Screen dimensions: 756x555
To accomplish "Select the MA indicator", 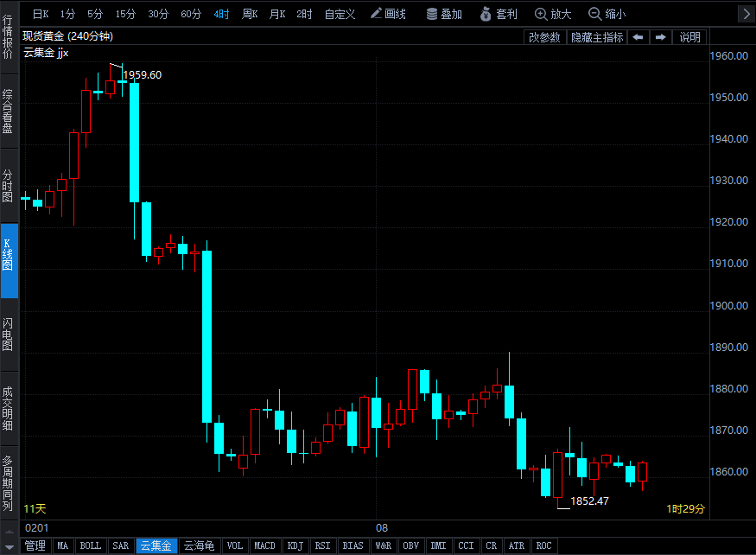I will tap(63, 545).
